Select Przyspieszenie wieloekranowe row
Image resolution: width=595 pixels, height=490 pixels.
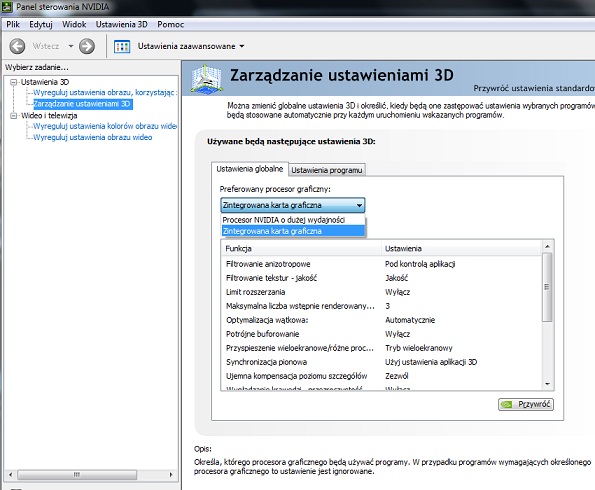click(381, 348)
